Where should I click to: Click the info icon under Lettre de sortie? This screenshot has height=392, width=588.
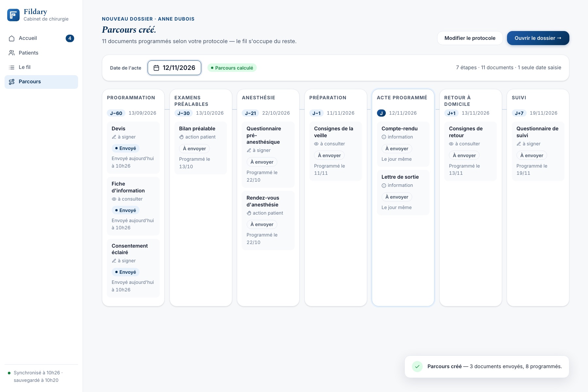point(384,186)
